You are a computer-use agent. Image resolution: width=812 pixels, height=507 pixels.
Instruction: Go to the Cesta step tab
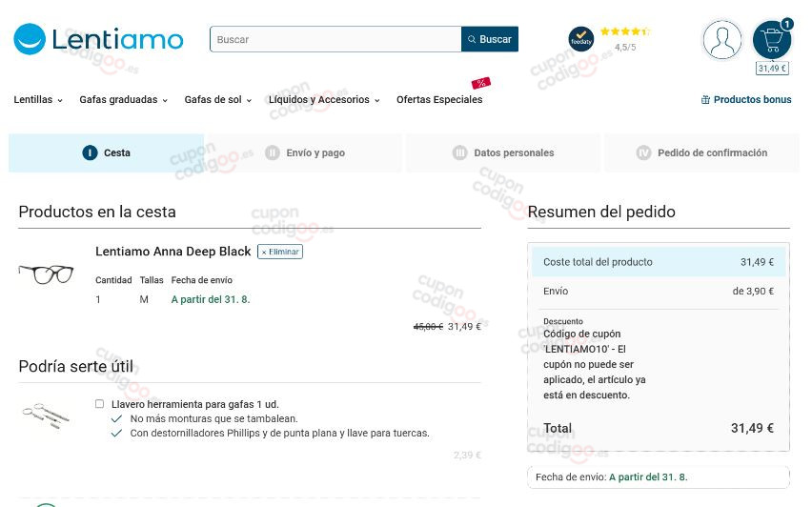click(106, 152)
